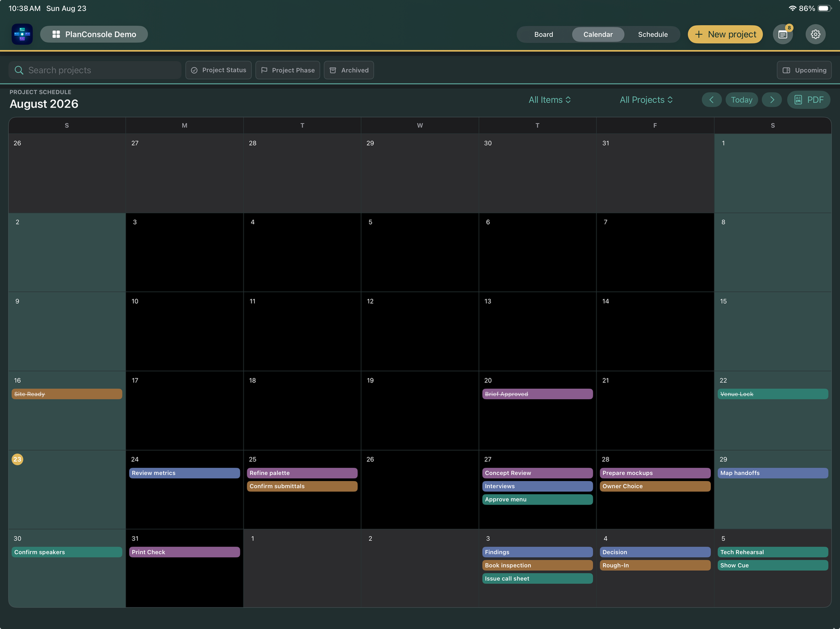
Task: Toggle the Archived filter
Action: coord(349,70)
